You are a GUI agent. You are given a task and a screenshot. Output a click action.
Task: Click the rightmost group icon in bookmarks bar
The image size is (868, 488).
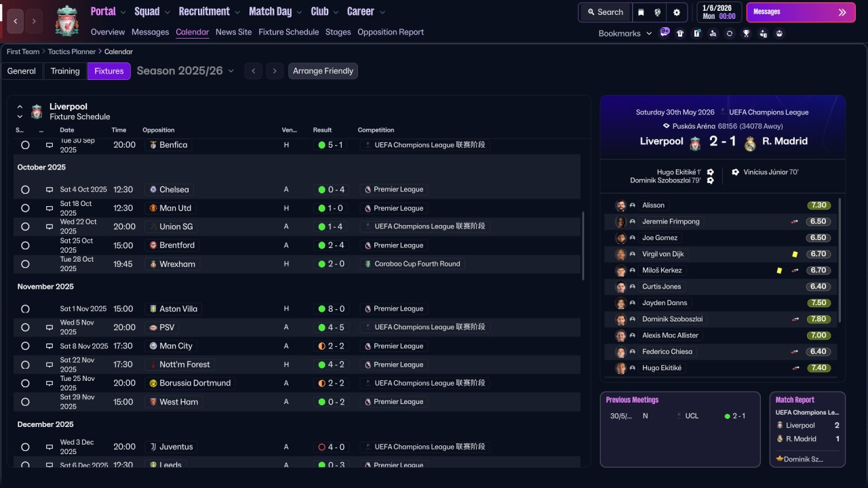(x=780, y=33)
